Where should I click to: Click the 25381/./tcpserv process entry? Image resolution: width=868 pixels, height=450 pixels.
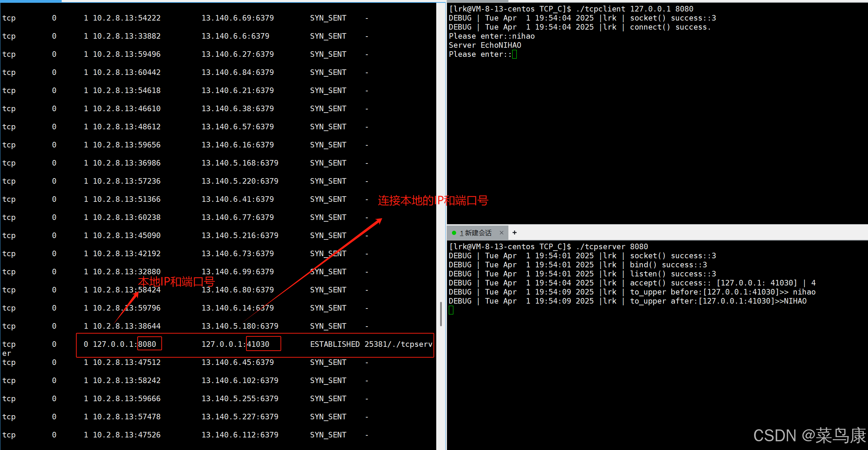398,344
